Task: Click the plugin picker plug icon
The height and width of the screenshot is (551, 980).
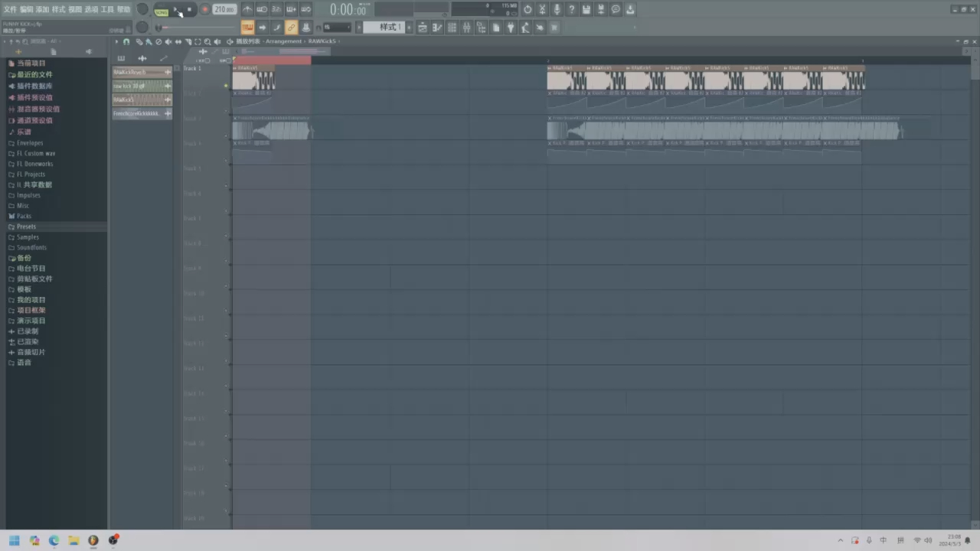Action: [x=510, y=28]
